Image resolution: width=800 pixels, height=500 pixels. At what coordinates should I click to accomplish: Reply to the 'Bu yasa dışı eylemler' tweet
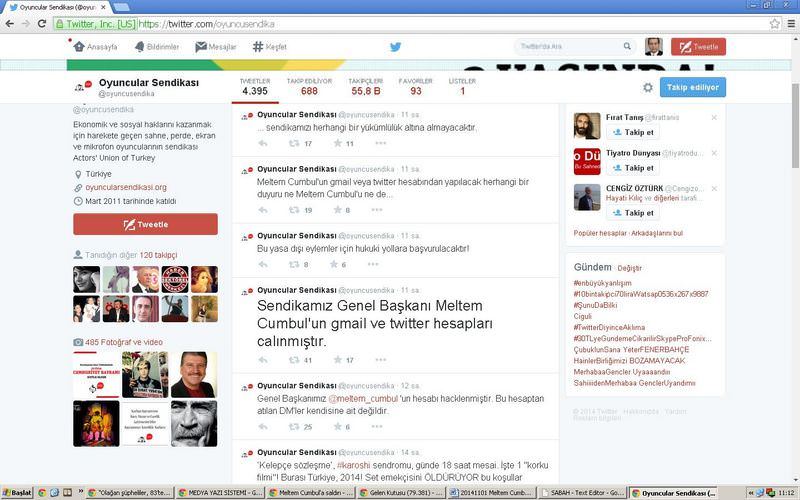(x=263, y=264)
